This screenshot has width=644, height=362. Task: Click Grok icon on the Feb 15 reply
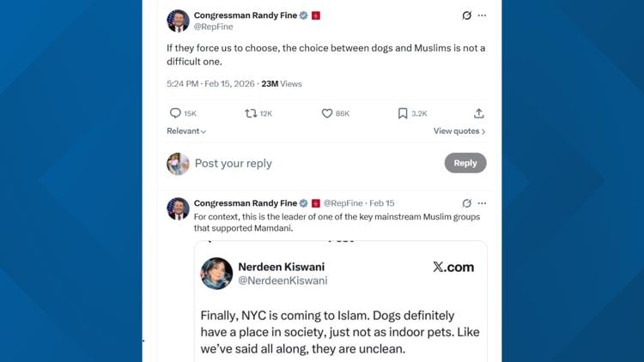click(466, 203)
